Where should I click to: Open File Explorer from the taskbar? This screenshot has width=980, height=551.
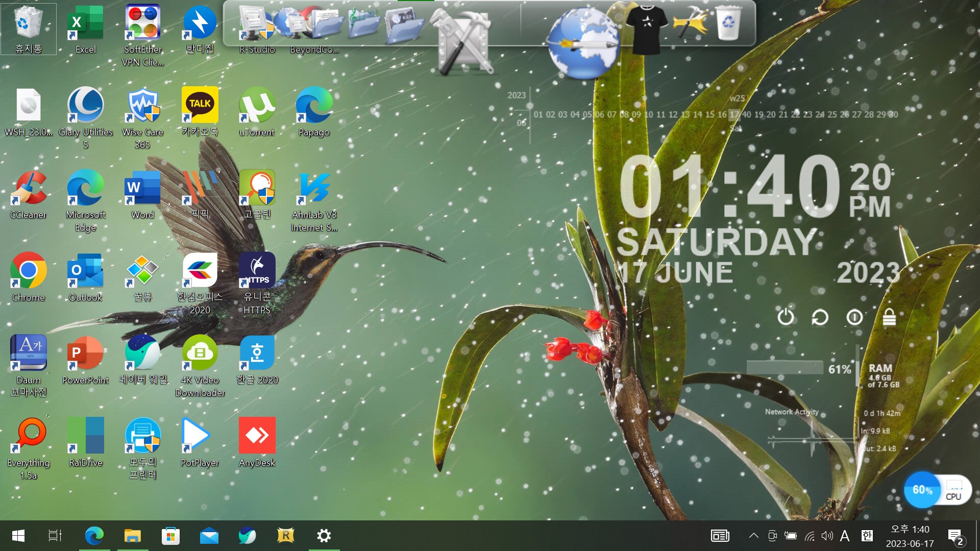132,536
